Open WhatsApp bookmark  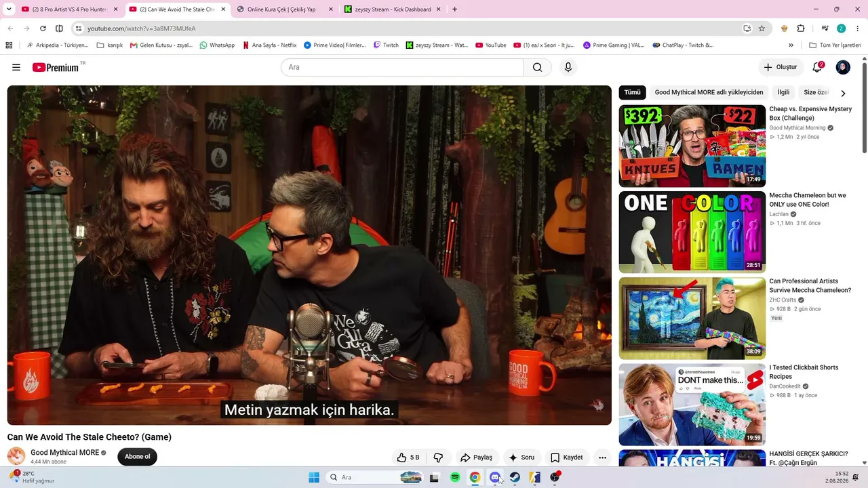coord(217,45)
